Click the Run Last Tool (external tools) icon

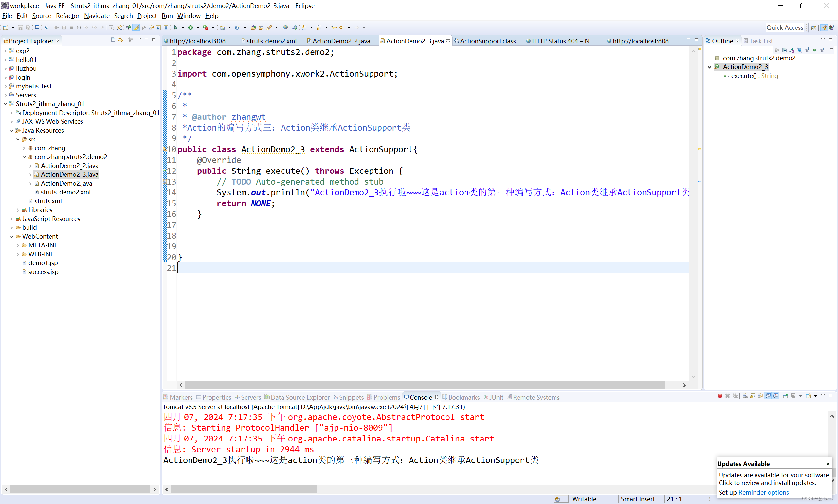tap(206, 27)
